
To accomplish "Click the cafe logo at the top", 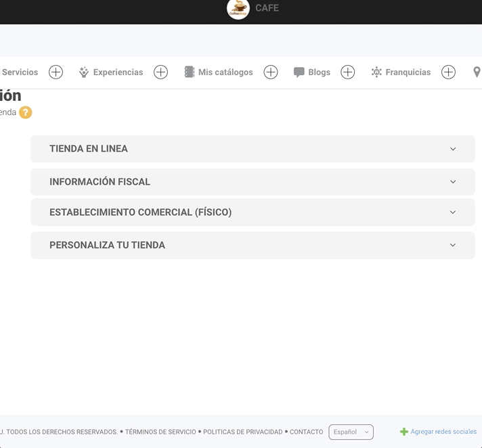I will coord(238,9).
